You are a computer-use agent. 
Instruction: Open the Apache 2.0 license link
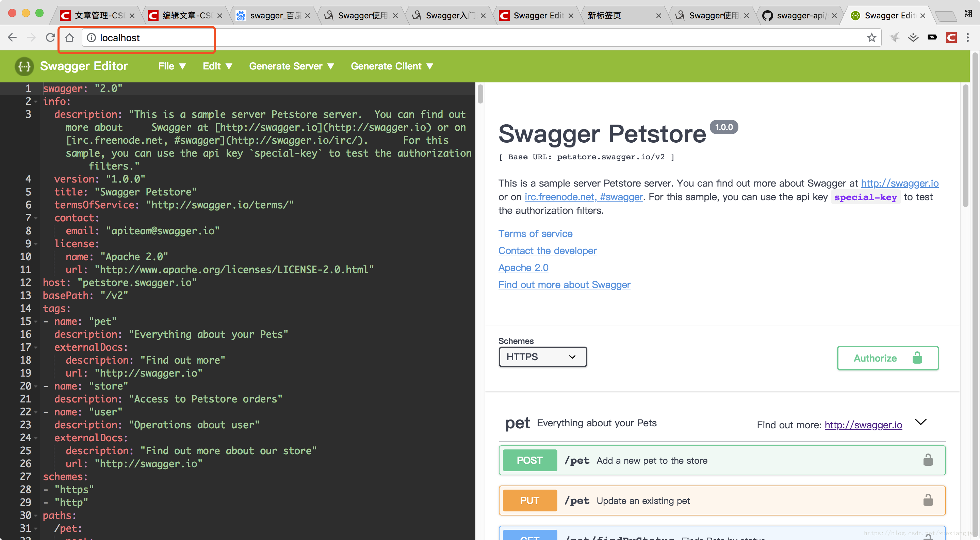point(523,268)
